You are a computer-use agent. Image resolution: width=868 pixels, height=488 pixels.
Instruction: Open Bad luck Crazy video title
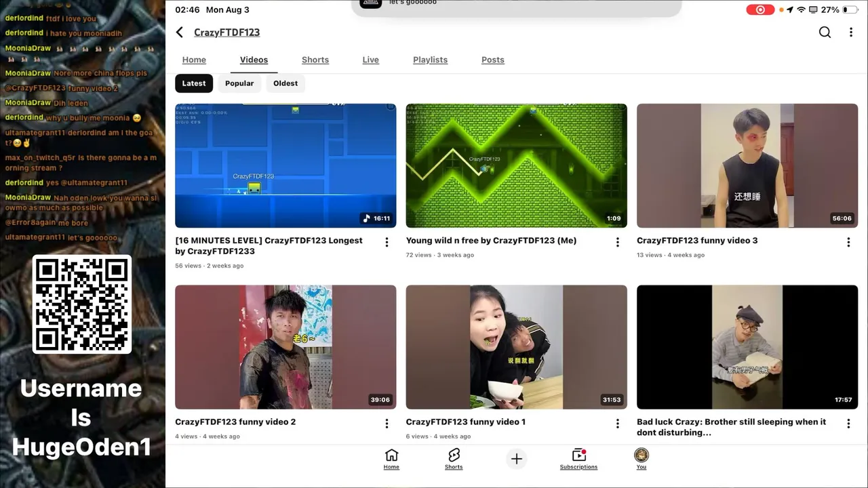731,427
